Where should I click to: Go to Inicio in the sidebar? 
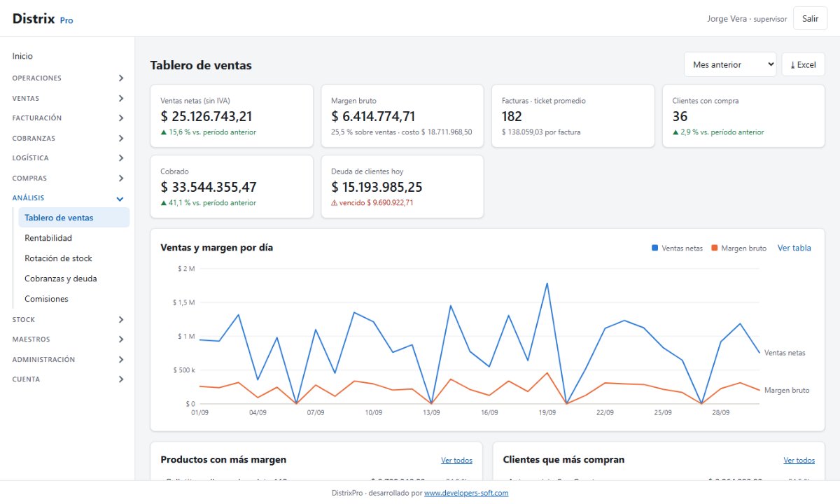(x=22, y=56)
